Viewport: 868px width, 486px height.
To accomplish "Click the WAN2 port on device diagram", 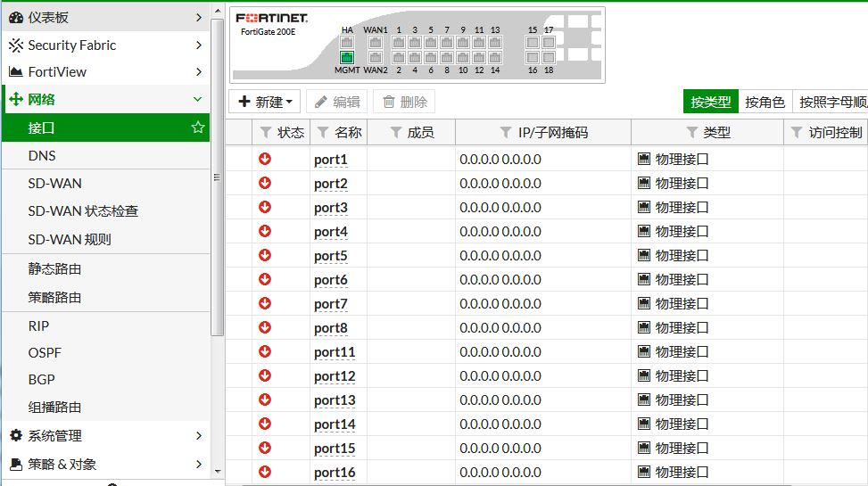I will click(376, 57).
